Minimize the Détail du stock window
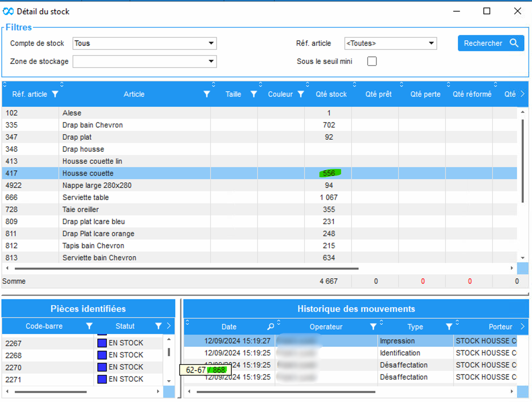 coord(457,11)
